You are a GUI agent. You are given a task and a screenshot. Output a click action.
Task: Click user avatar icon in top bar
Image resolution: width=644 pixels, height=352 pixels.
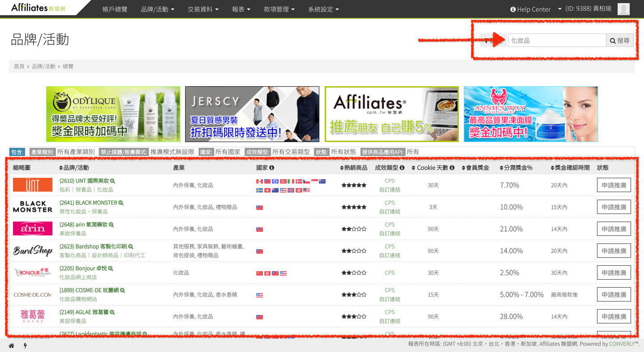[623, 9]
